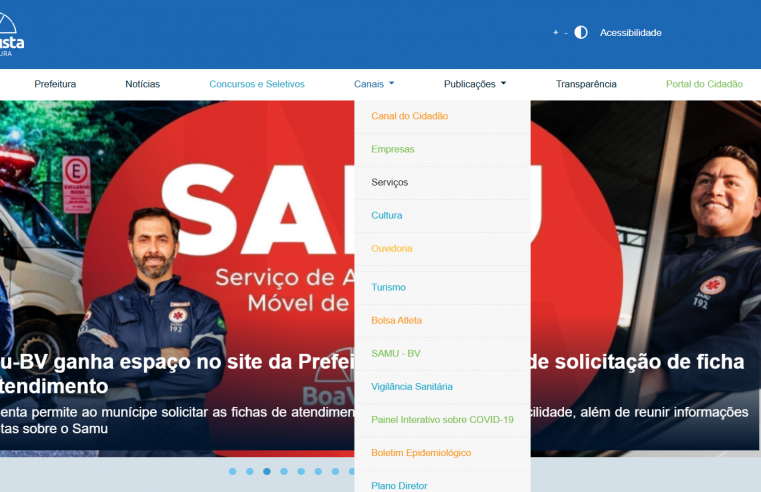Screen dimensions: 761x492
Task: Open the Acessibilidade link
Action: (x=630, y=33)
